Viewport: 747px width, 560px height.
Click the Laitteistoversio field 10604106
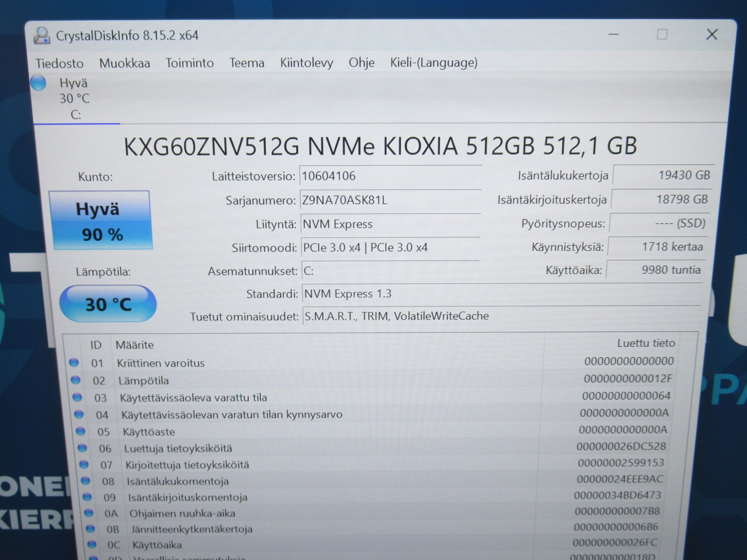point(391,176)
